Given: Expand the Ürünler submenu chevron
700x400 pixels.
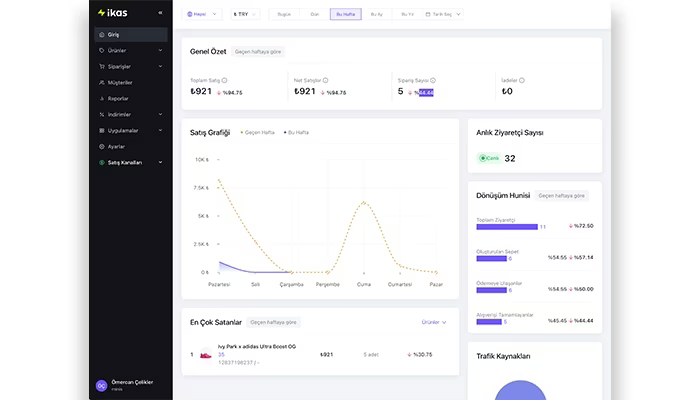Looking at the screenshot, I should point(160,50).
